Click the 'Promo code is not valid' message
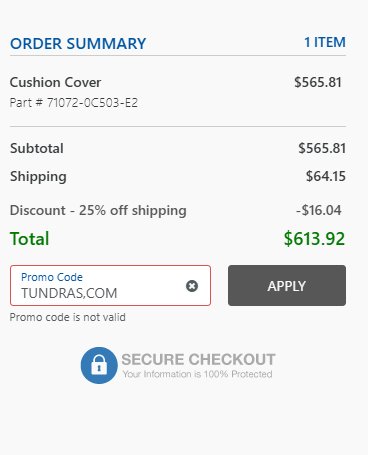Screen dimensions: 374x455 coord(68,317)
